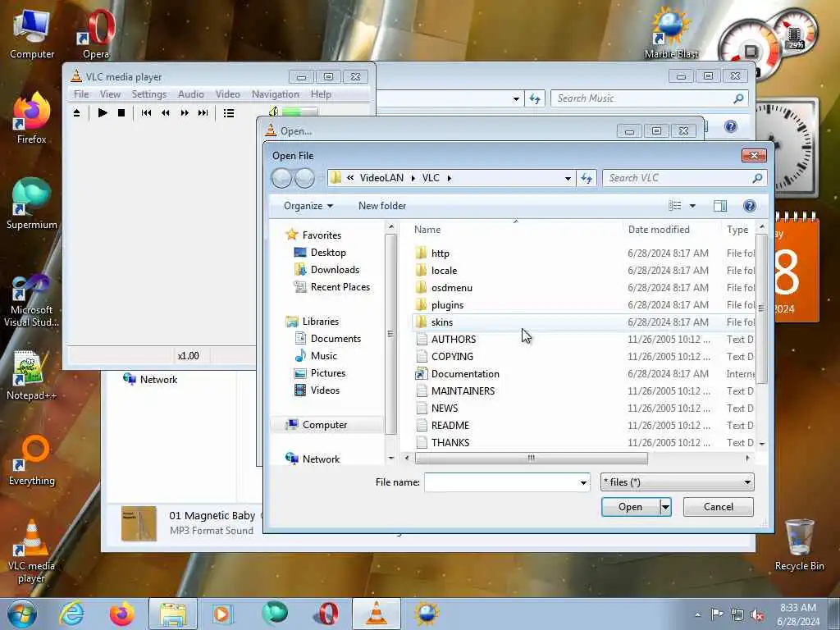840x630 pixels.
Task: Click the Open button
Action: (630, 507)
